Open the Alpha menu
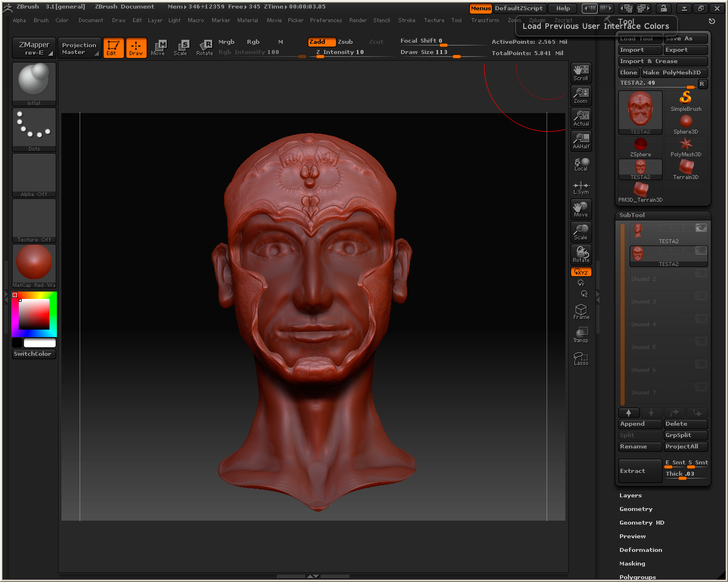Viewport: 728px width, 582px height. coord(19,20)
